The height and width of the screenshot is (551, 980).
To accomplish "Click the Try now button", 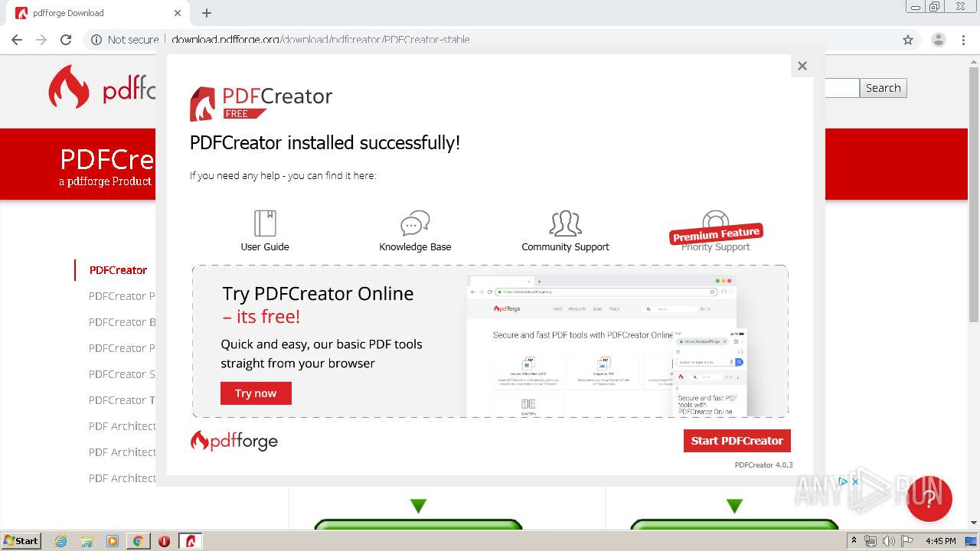I will (256, 393).
